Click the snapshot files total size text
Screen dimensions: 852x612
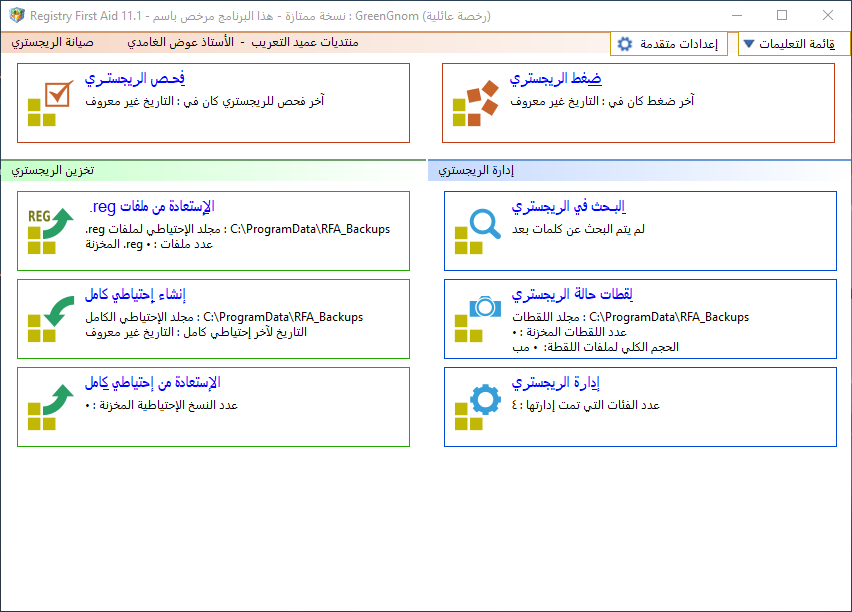(595, 347)
